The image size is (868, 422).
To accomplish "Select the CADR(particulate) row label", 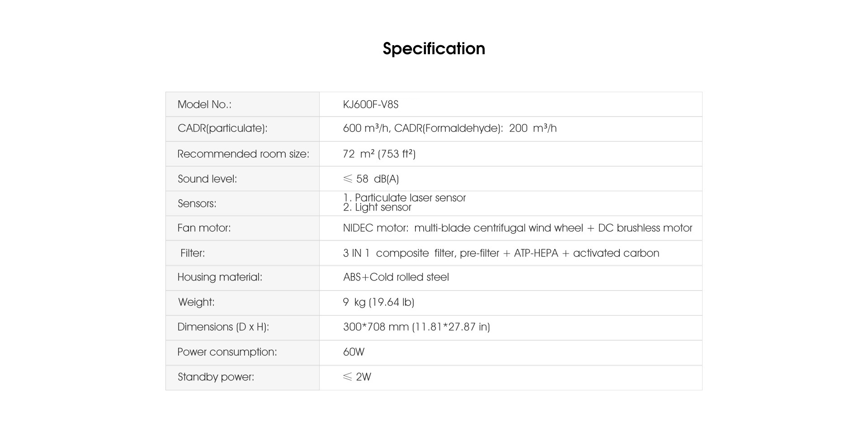I will 222,128.
